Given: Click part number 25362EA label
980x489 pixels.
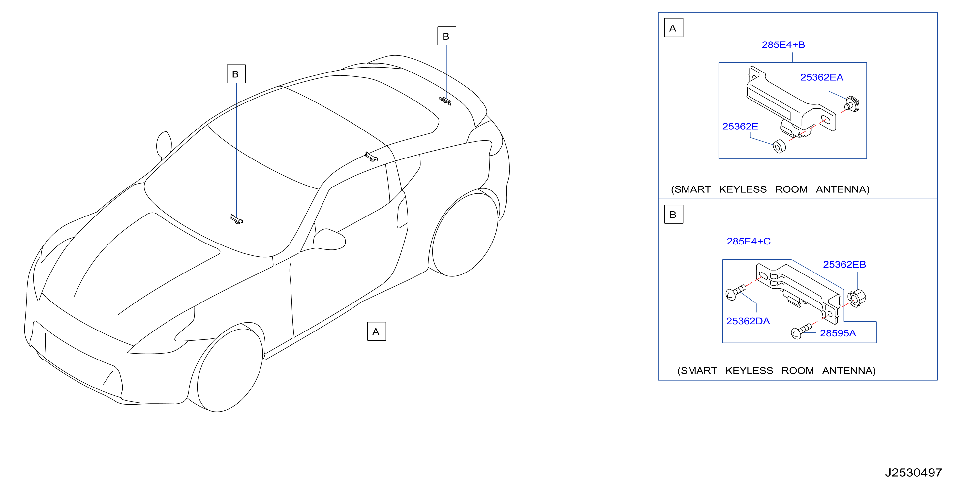Looking at the screenshot, I should tap(821, 77).
